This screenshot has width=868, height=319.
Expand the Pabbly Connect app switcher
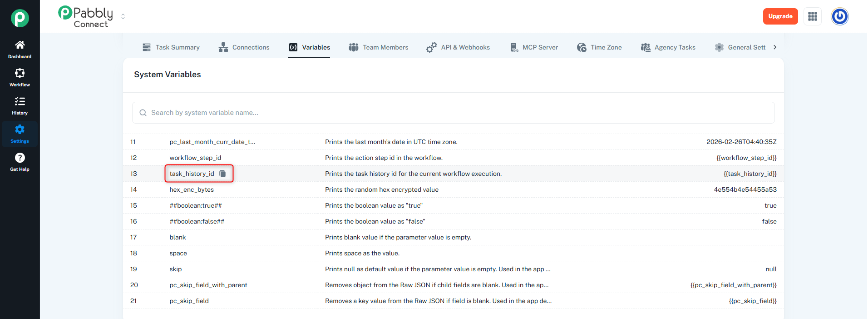click(123, 16)
